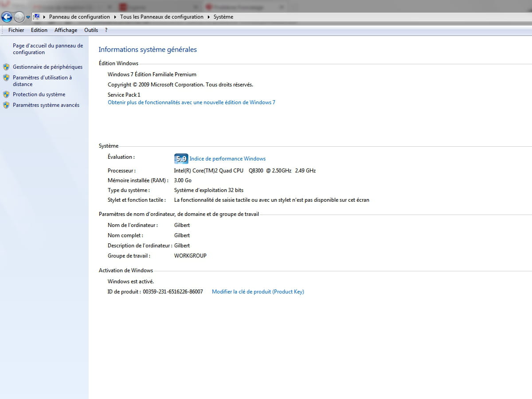Click shield icon beside Paramètres système avancés
532x399 pixels.
point(6,105)
